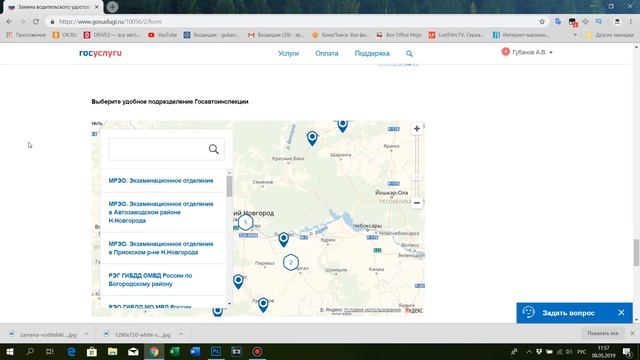Expand options for zamena-voditelski jpg download
The image size is (640, 360).
tap(86, 334)
